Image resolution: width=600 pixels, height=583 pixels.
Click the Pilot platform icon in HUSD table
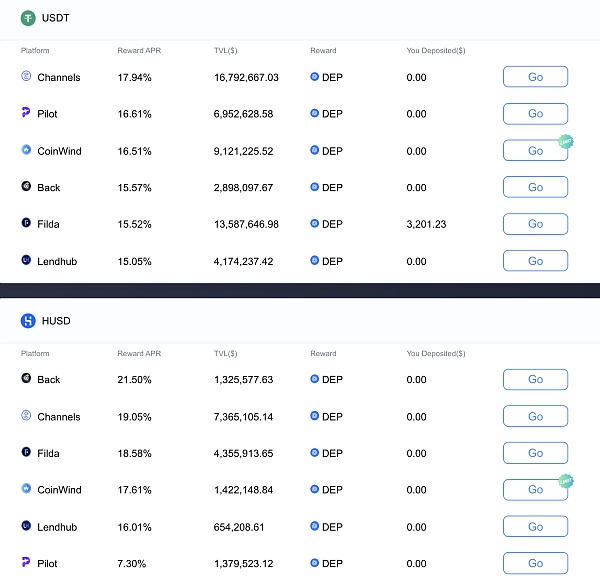tap(26, 562)
